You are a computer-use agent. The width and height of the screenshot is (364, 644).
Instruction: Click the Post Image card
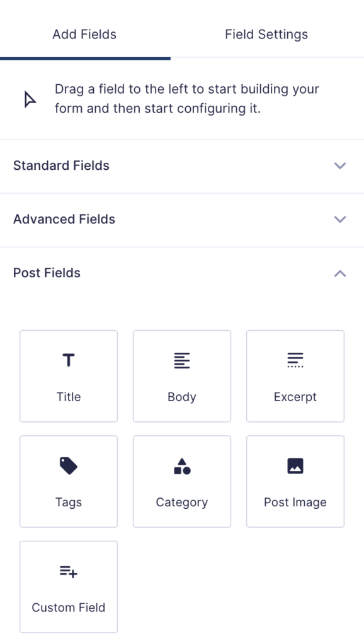[x=295, y=481]
